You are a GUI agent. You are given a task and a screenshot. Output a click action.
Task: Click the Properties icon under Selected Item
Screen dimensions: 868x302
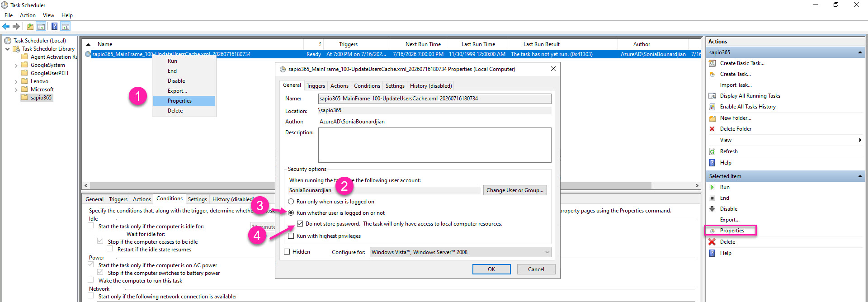(x=712, y=231)
